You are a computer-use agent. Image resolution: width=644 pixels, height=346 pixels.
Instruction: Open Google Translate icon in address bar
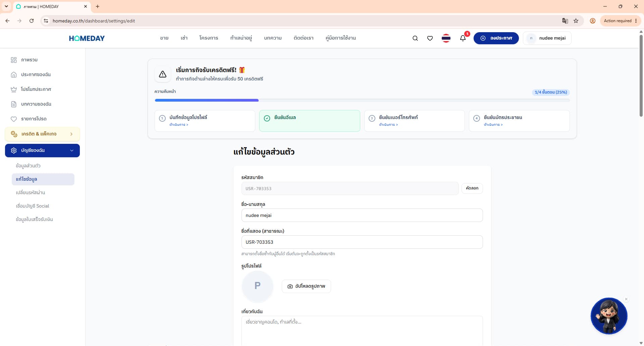[x=565, y=21]
